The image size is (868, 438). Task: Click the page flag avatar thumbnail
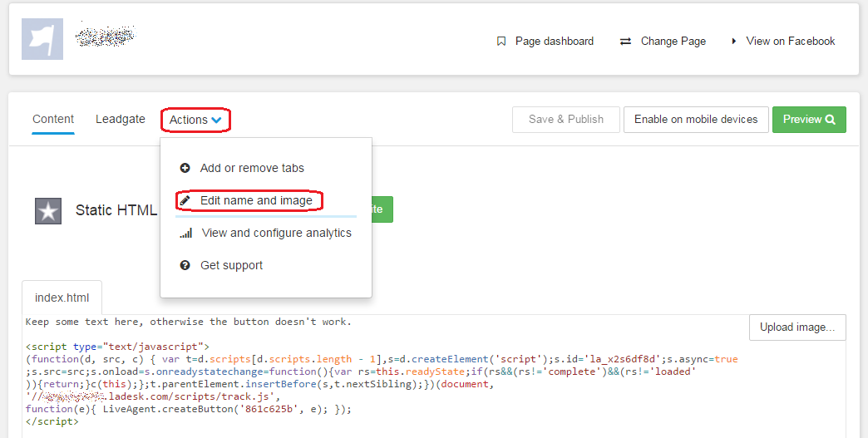pyautogui.click(x=42, y=39)
